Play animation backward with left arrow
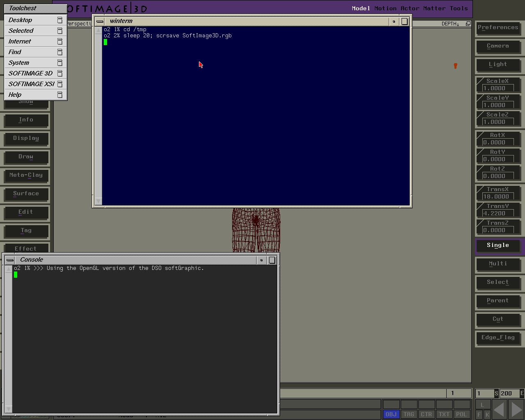Image resolution: width=525 pixels, height=420 pixels. pos(499,409)
